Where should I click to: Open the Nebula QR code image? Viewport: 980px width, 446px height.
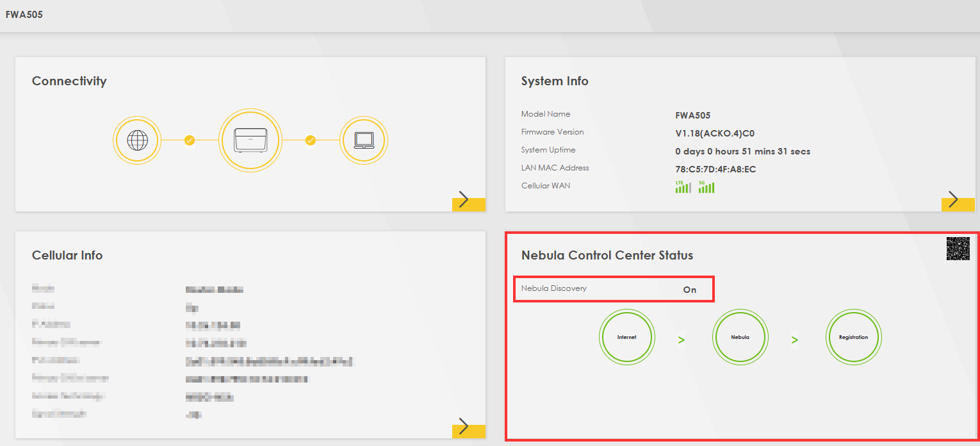(x=958, y=249)
